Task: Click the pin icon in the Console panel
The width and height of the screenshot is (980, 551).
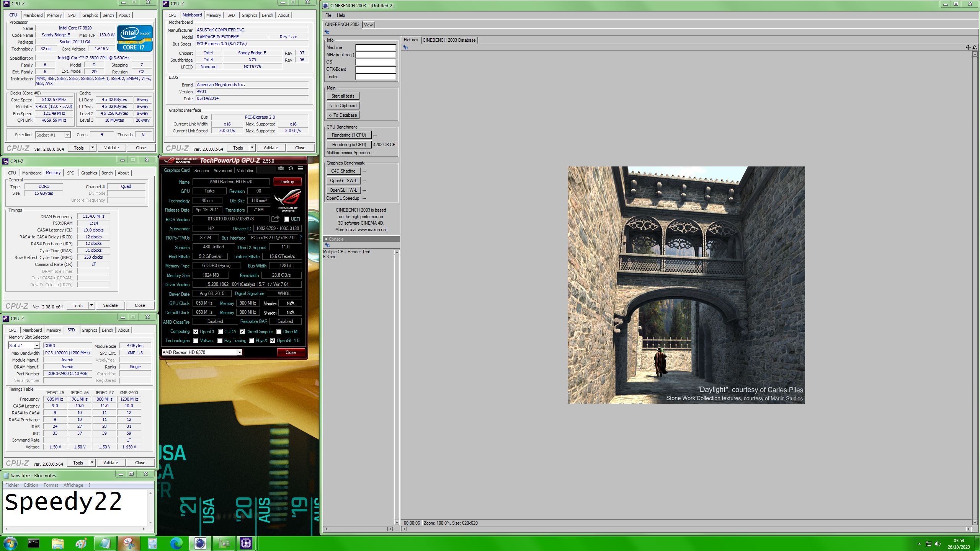Action: (327, 245)
